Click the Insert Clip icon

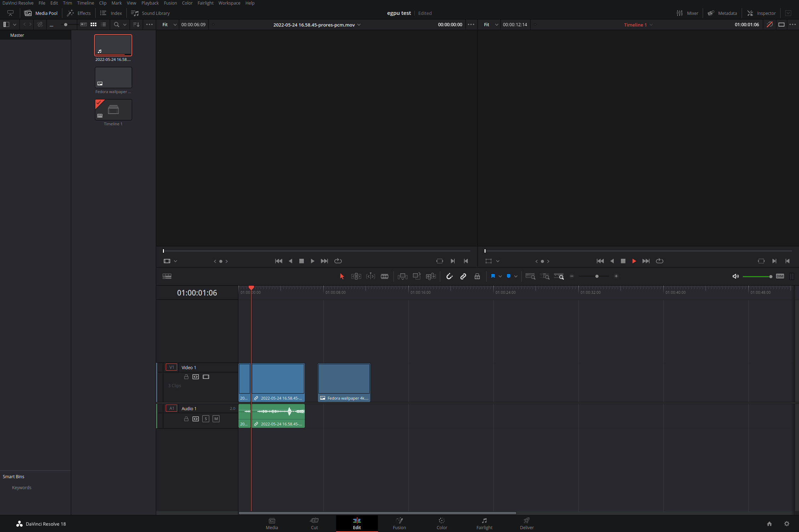tap(403, 276)
